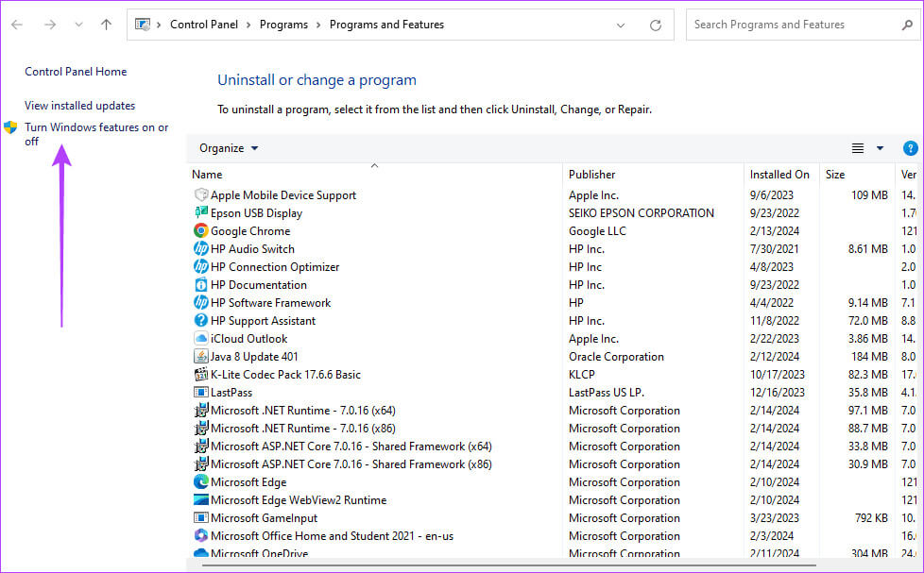Click size value 184 MB

(869, 357)
